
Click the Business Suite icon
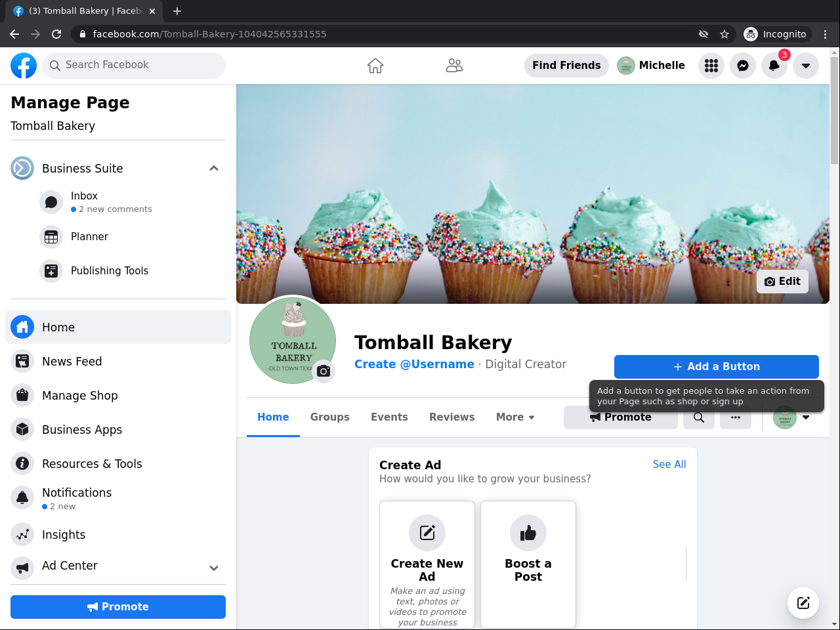pos(22,168)
